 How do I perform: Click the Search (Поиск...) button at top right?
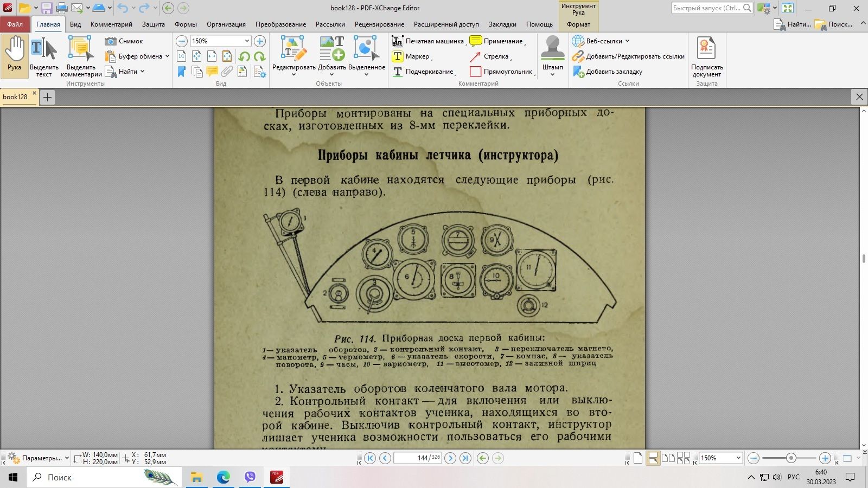[x=834, y=24]
